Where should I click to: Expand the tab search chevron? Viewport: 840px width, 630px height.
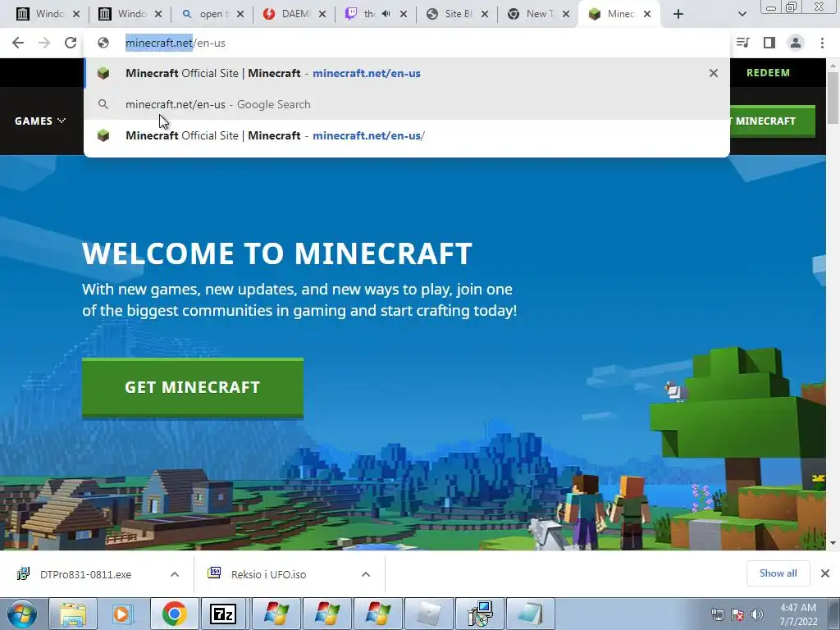click(742, 14)
